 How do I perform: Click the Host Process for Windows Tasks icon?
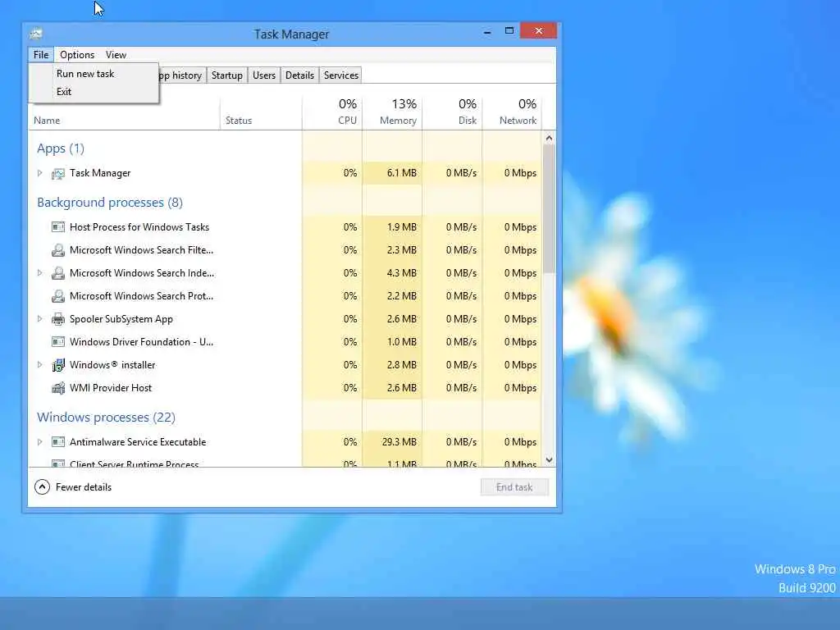pos(58,227)
